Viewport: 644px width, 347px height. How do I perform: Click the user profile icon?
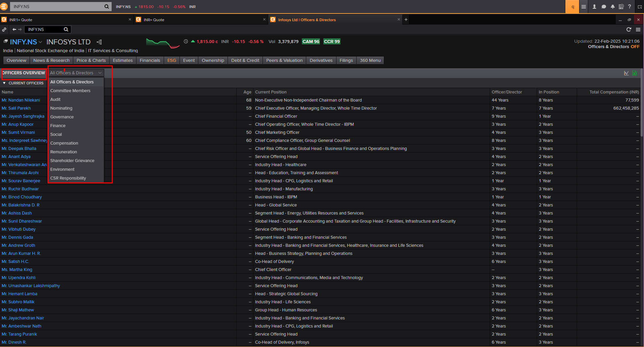pos(594,7)
